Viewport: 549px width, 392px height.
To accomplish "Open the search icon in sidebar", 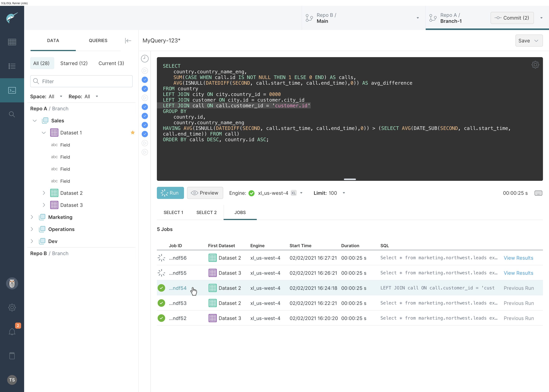I will [12, 114].
